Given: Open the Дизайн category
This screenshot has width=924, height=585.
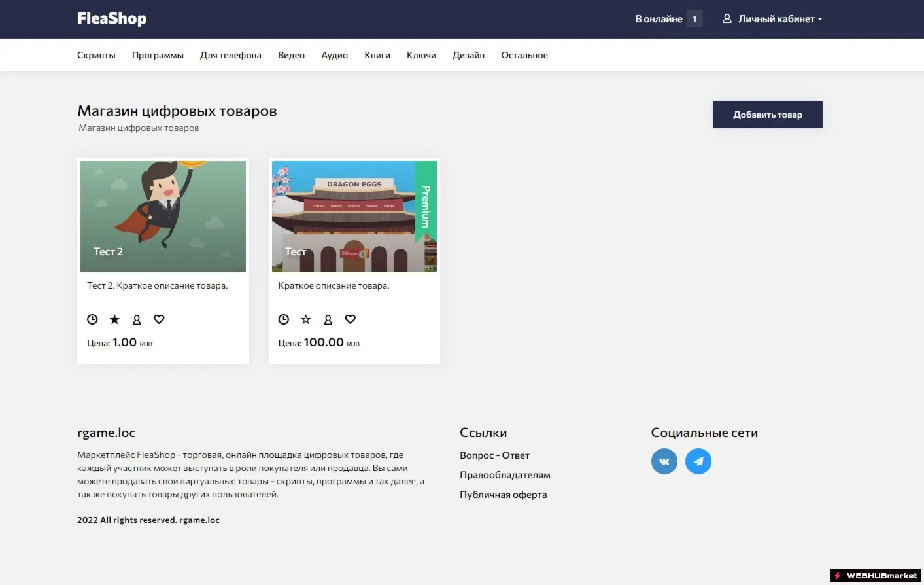Looking at the screenshot, I should coord(468,55).
